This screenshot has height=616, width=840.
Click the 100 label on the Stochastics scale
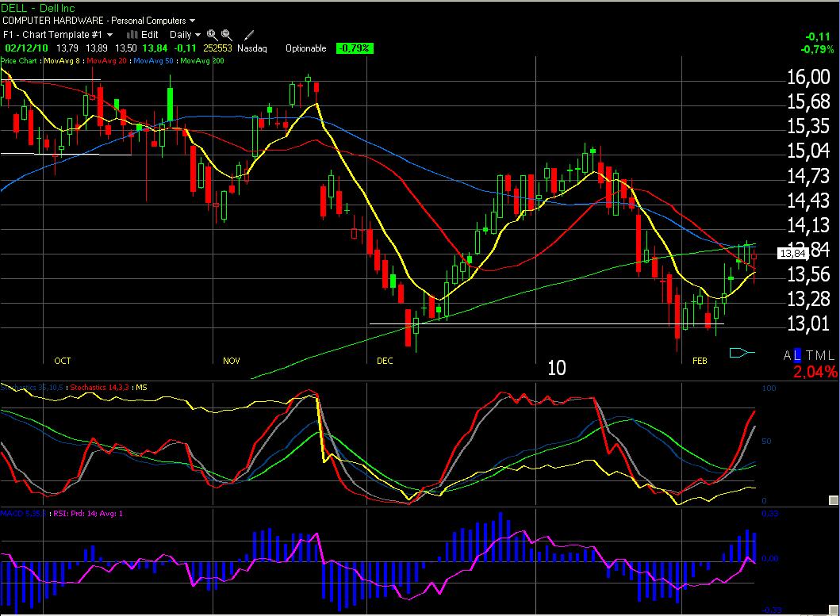[769, 388]
